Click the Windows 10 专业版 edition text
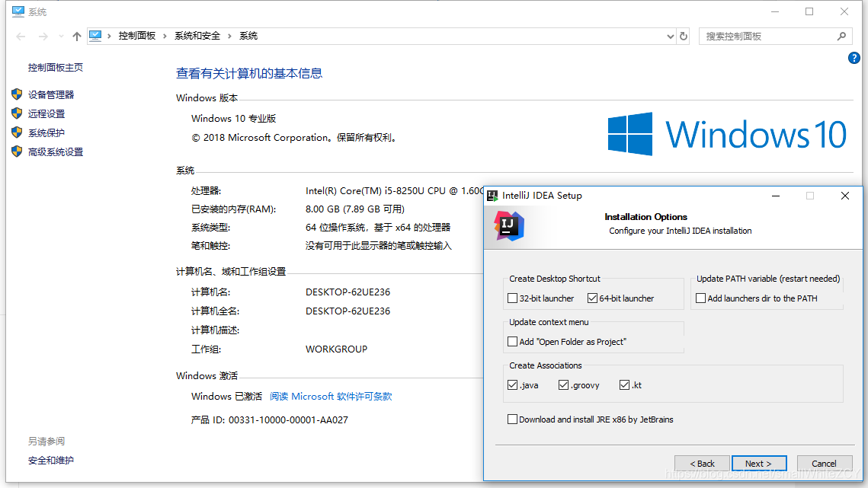The image size is (868, 488). pos(233,119)
